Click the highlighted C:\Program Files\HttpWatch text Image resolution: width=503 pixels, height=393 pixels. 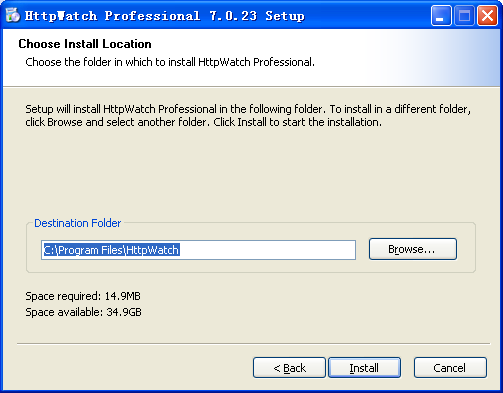coord(112,250)
